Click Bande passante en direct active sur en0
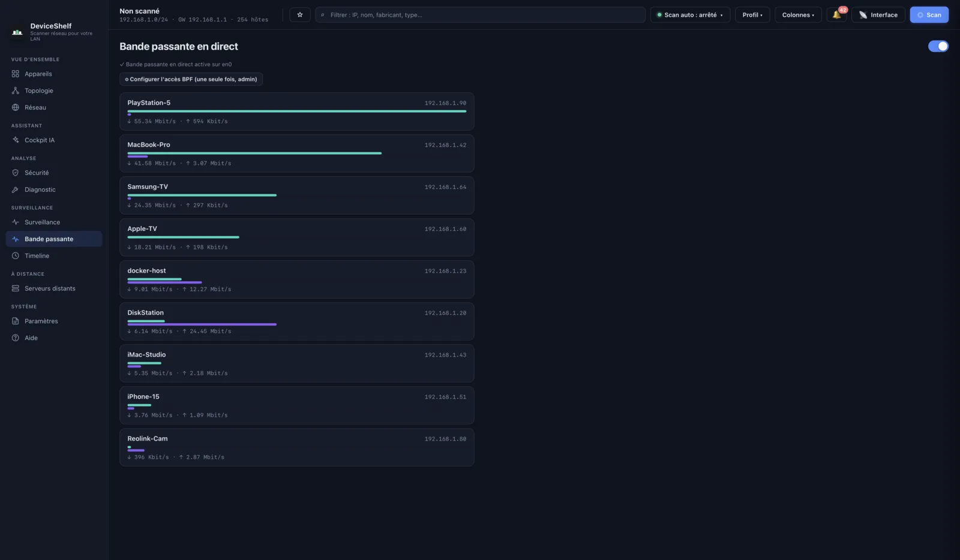This screenshot has width=960, height=560. click(176, 64)
